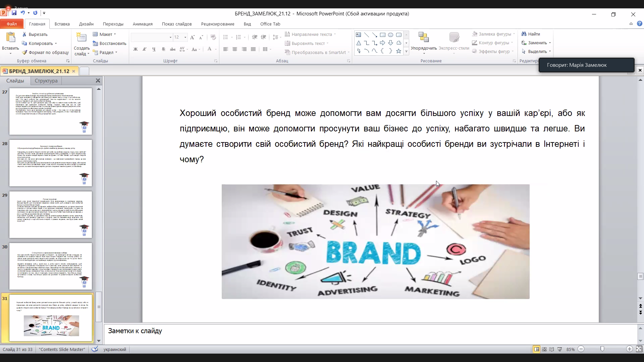The width and height of the screenshot is (644, 362).
Task: Click the Undo arrow icon
Action: tap(22, 13)
